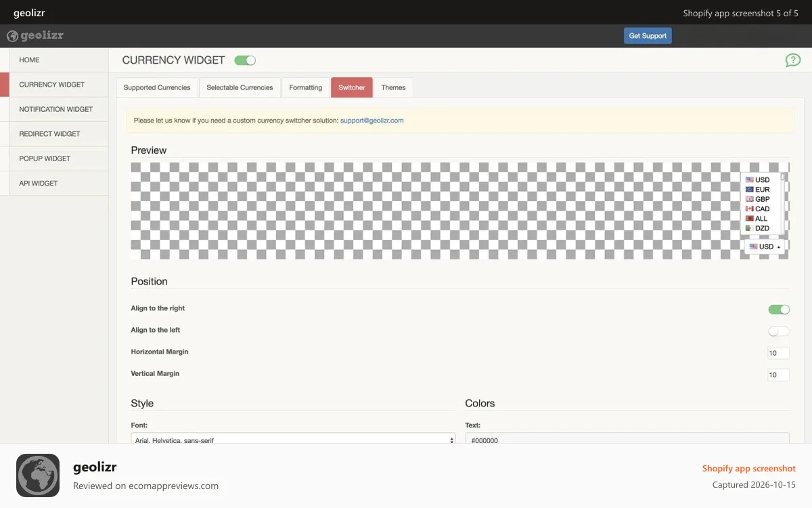Screen dimensions: 812x508
Task: Select the EUR flag in the currency list
Action: 750,190
